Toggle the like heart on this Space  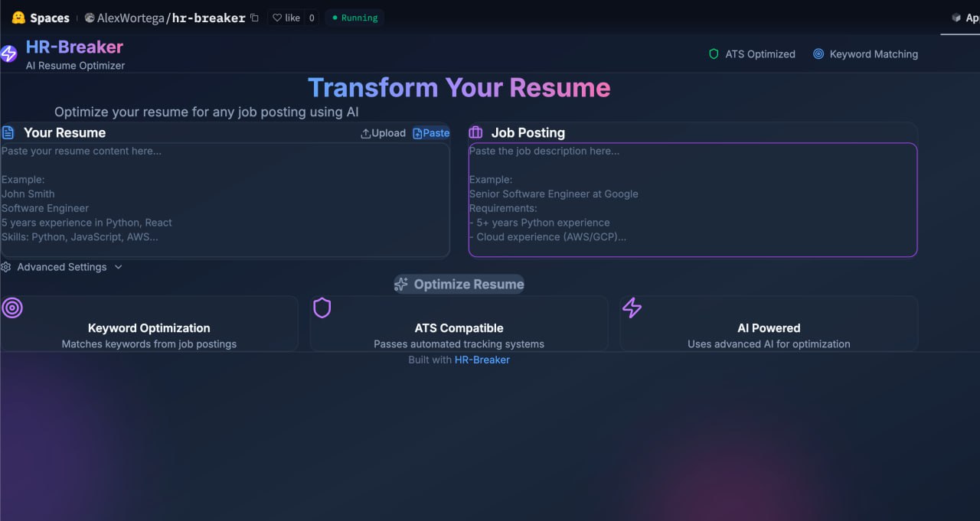point(276,18)
